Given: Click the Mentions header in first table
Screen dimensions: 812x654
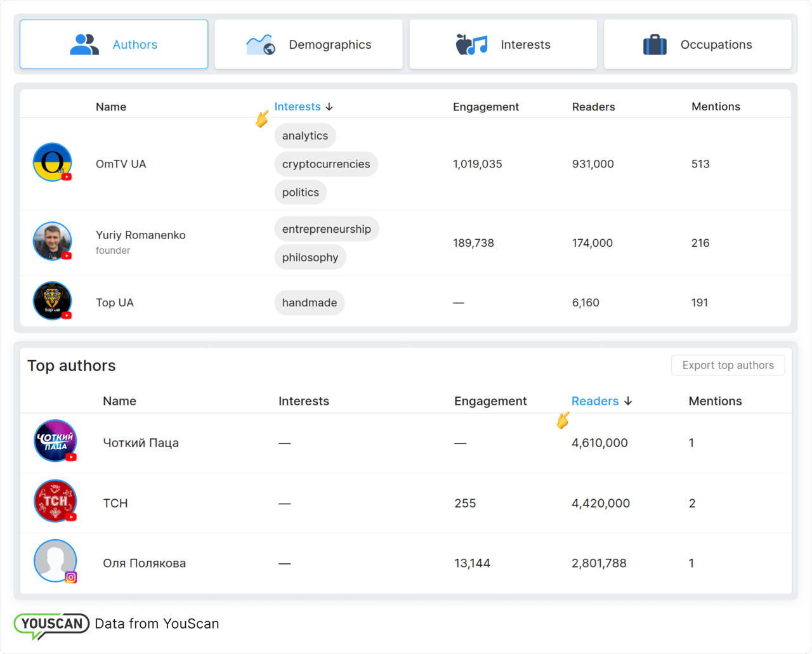Looking at the screenshot, I should point(716,107).
